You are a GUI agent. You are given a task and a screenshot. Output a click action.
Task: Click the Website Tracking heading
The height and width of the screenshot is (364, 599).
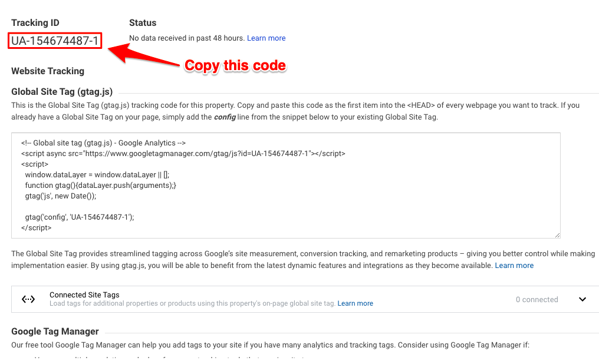coord(48,71)
